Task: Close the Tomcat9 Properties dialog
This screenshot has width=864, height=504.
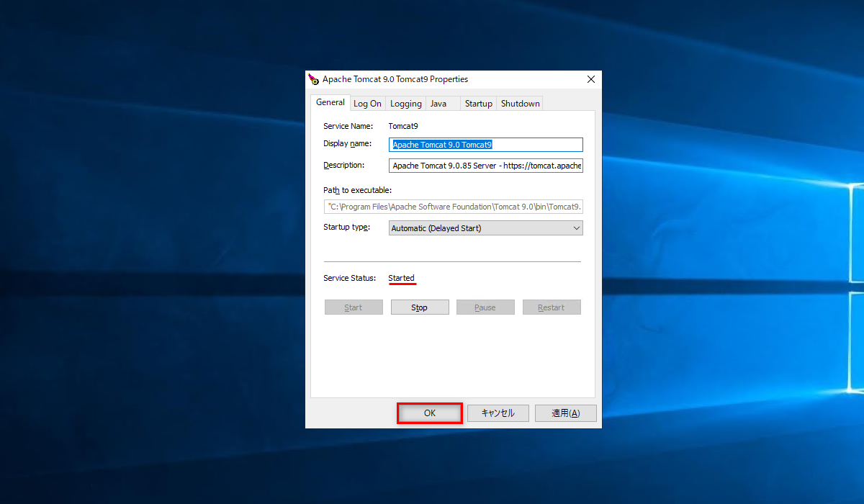Action: point(591,79)
